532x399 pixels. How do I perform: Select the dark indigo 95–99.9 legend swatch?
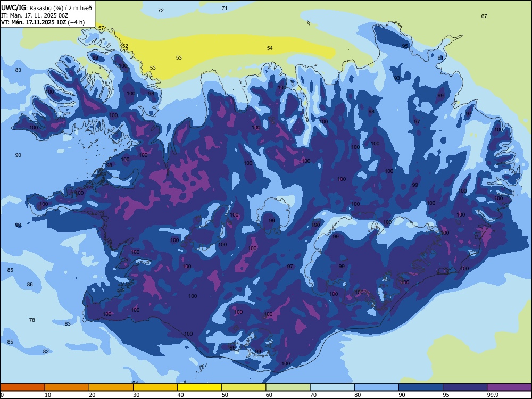click(465, 387)
